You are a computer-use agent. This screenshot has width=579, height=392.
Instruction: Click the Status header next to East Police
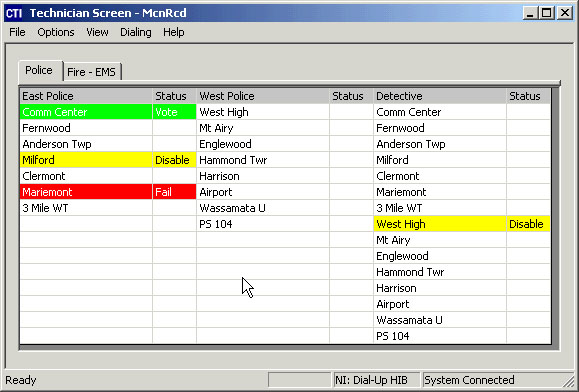click(x=174, y=96)
